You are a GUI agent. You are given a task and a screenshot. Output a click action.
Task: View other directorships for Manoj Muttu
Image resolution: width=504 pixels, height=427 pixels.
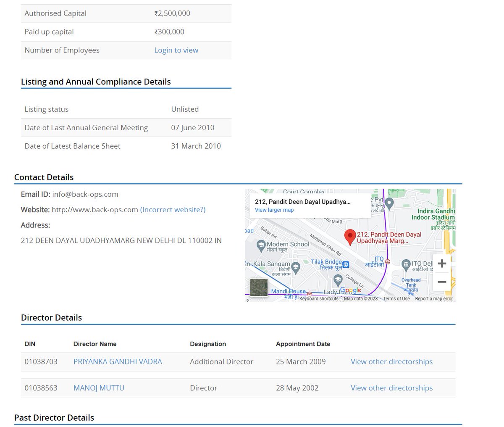[391, 388]
